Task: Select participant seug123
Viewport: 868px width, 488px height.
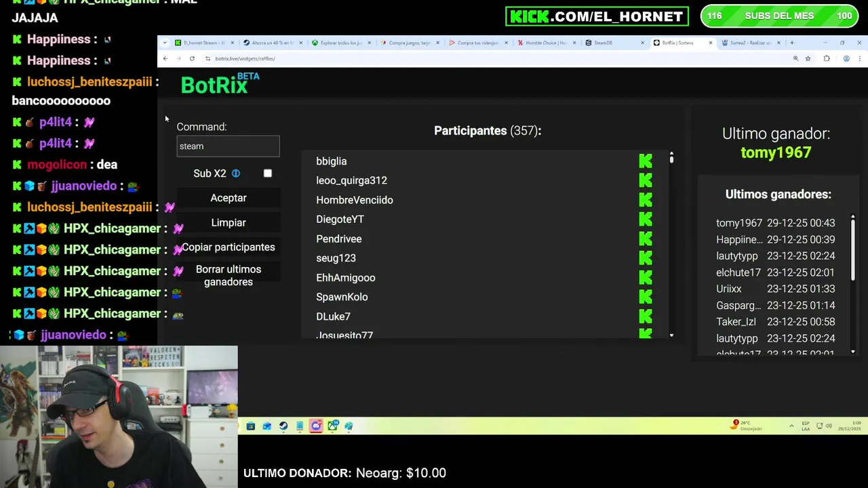Action: (336, 258)
